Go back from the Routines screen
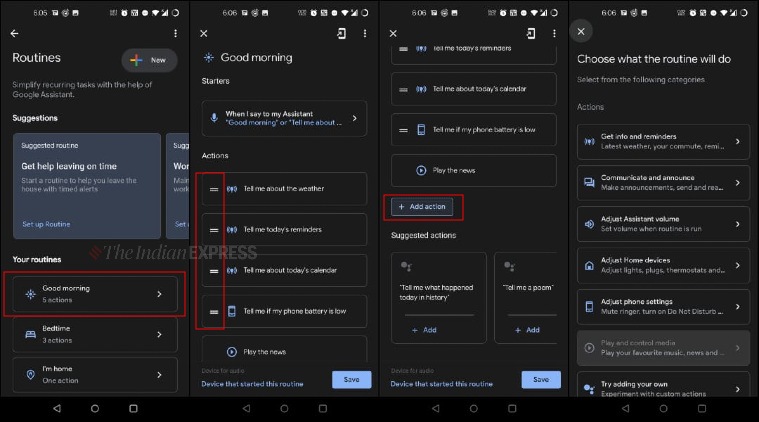 click(15, 33)
